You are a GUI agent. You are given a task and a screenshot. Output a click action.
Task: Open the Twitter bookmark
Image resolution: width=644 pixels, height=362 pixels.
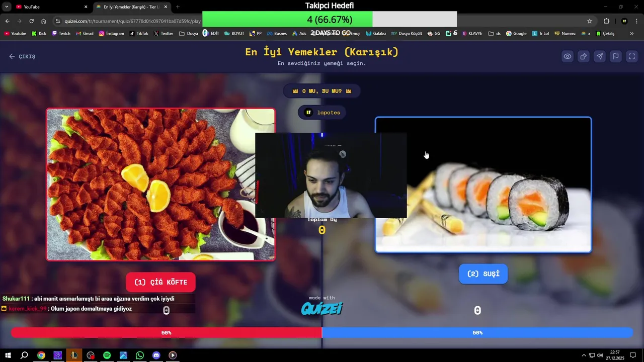(164, 34)
